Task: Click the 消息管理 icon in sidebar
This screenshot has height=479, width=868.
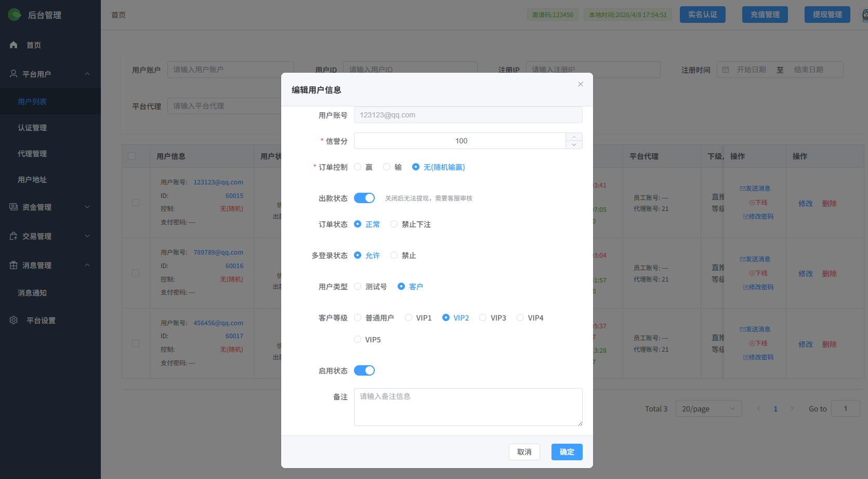Action: pyautogui.click(x=14, y=265)
